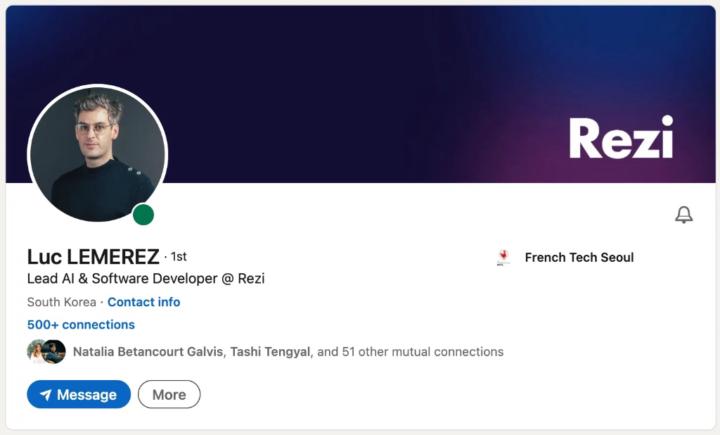
Task: Open the More actions dropdown
Action: [x=169, y=395]
